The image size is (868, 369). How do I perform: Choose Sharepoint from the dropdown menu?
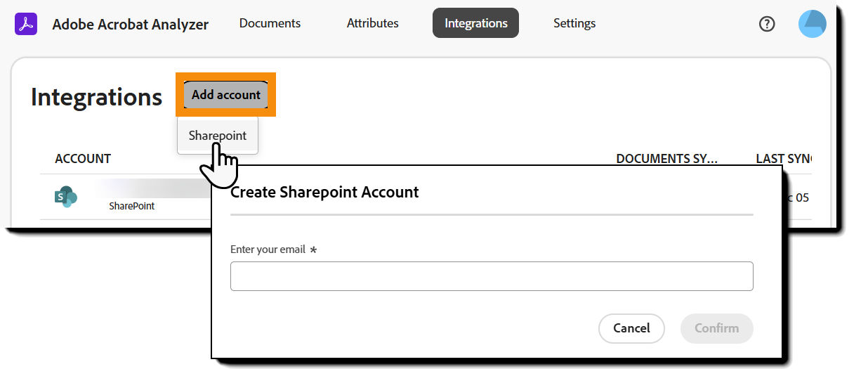pyautogui.click(x=218, y=136)
